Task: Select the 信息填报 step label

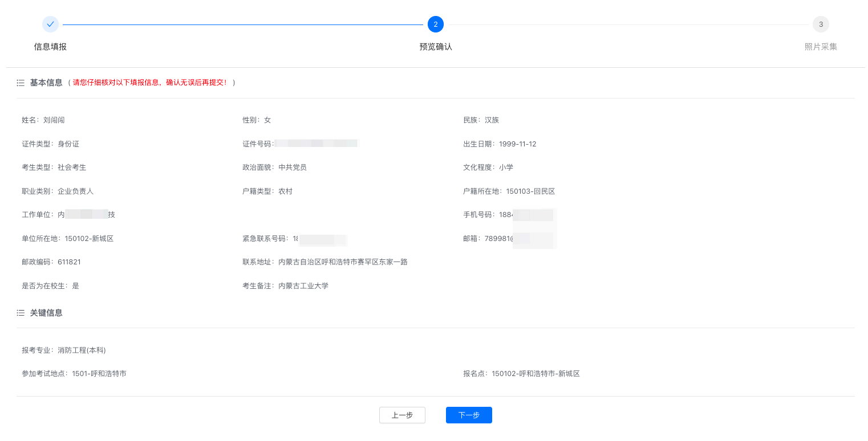Action: click(x=50, y=47)
